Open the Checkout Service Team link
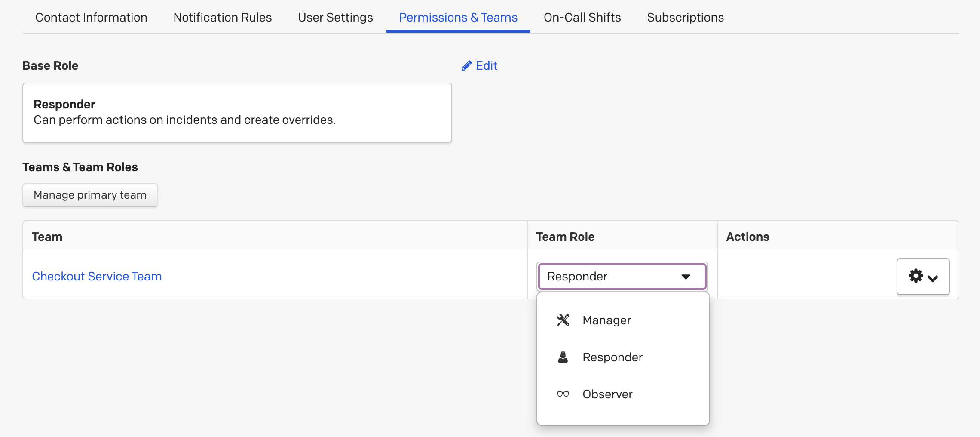 tap(97, 276)
